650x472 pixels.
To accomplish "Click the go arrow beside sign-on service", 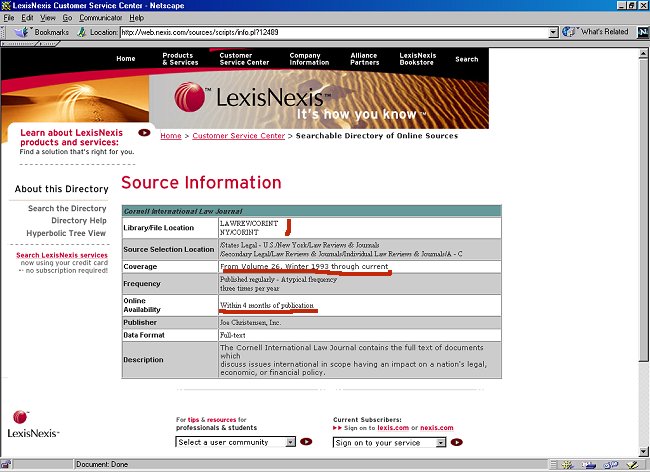I will click(456, 441).
